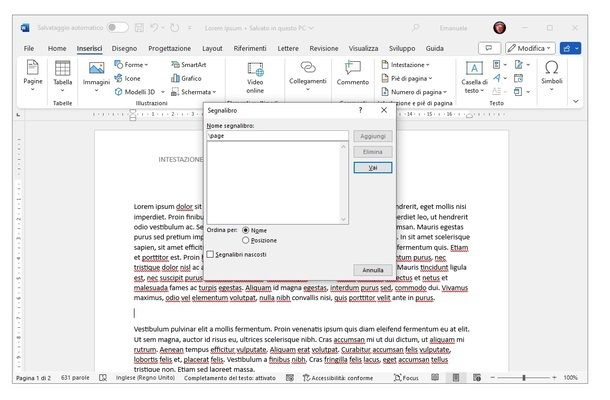Open the Immagini picture menu
The width and height of the screenshot is (610, 400).
[96, 77]
